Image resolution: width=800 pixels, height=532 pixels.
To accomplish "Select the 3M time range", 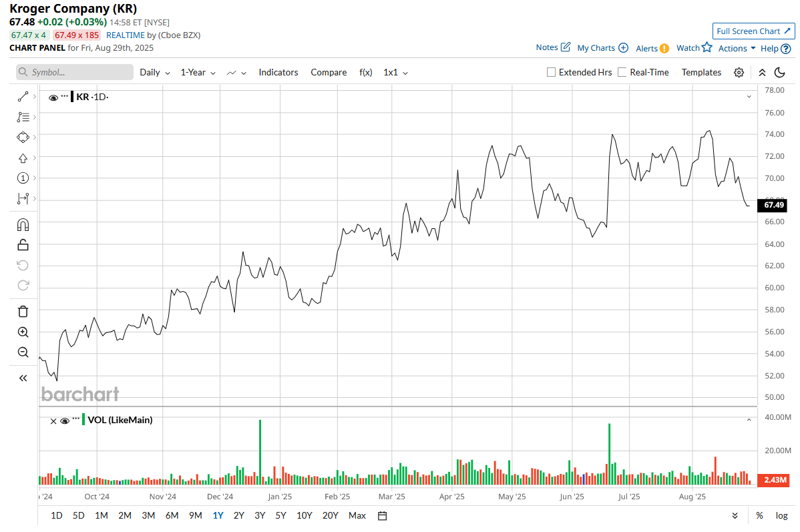I will [x=148, y=516].
